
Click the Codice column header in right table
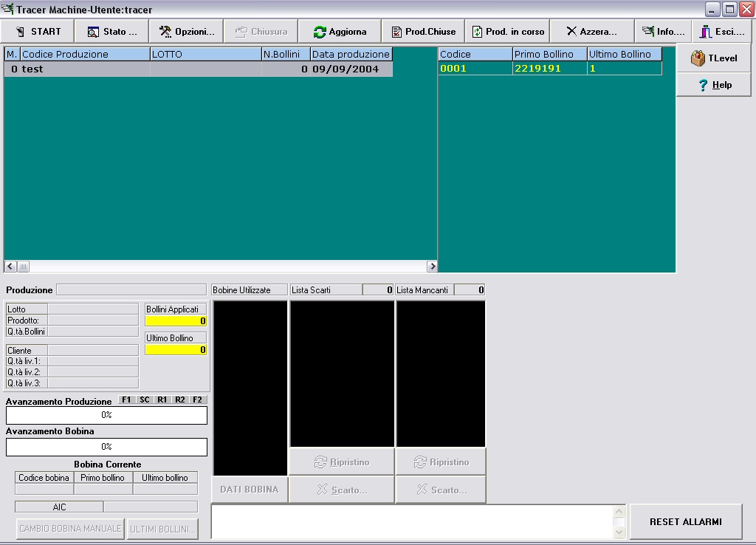[x=475, y=54]
